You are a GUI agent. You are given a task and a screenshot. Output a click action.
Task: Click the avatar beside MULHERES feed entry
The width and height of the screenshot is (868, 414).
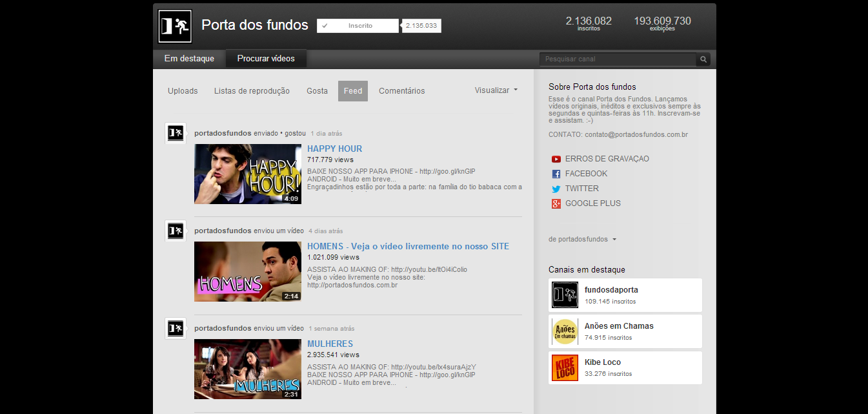(x=176, y=328)
